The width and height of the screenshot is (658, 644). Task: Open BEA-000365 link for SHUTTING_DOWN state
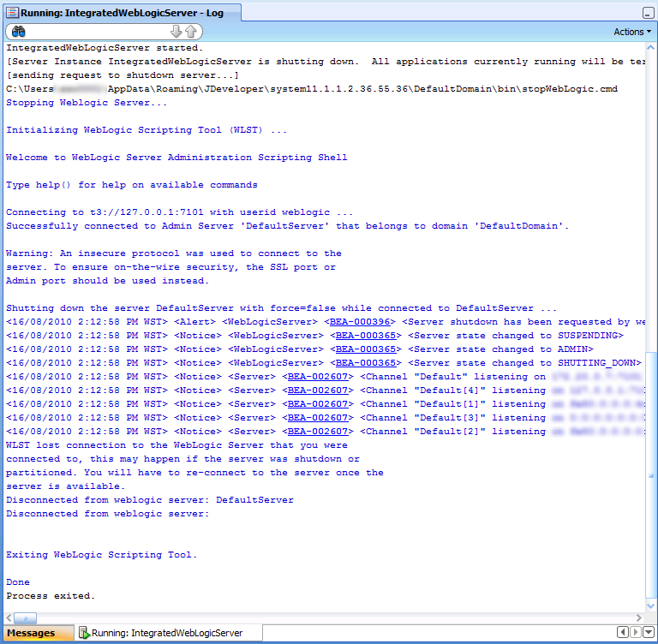[366, 363]
